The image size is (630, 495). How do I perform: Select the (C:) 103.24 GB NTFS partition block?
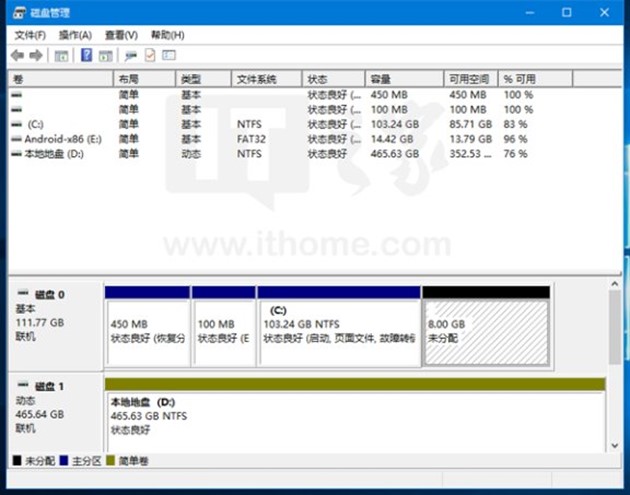[x=338, y=331]
